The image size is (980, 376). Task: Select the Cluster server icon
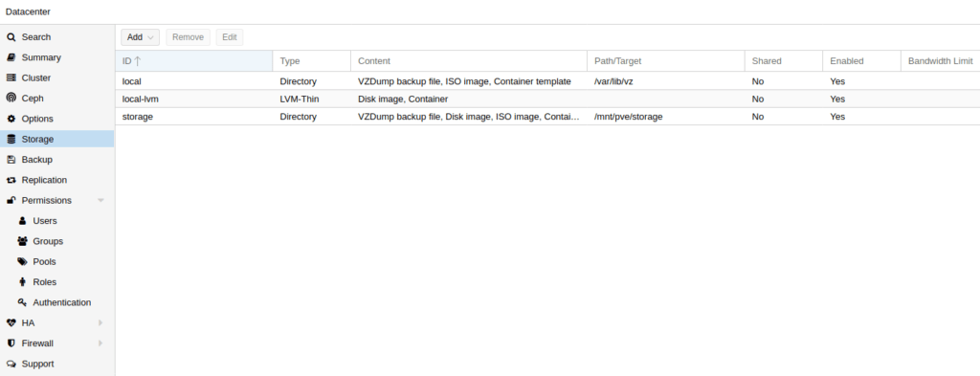tap(11, 78)
